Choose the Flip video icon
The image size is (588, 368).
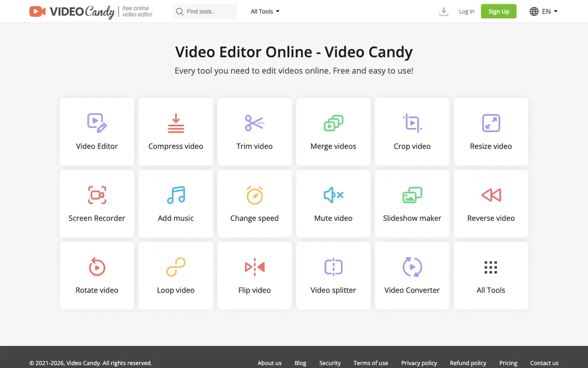(255, 267)
